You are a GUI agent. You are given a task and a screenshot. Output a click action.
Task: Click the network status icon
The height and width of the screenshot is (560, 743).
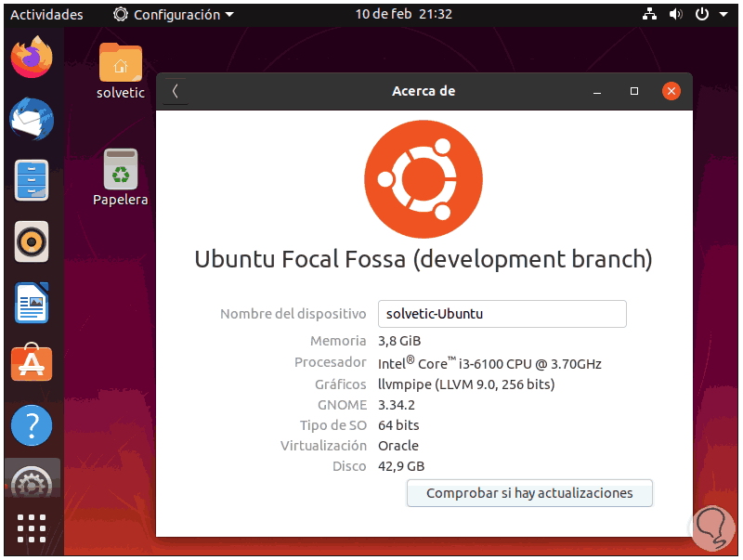[x=648, y=14]
